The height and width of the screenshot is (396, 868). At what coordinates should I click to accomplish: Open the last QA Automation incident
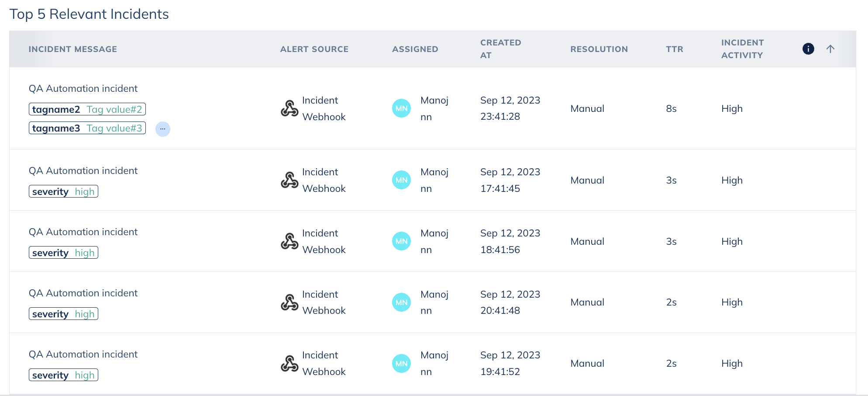click(x=83, y=354)
